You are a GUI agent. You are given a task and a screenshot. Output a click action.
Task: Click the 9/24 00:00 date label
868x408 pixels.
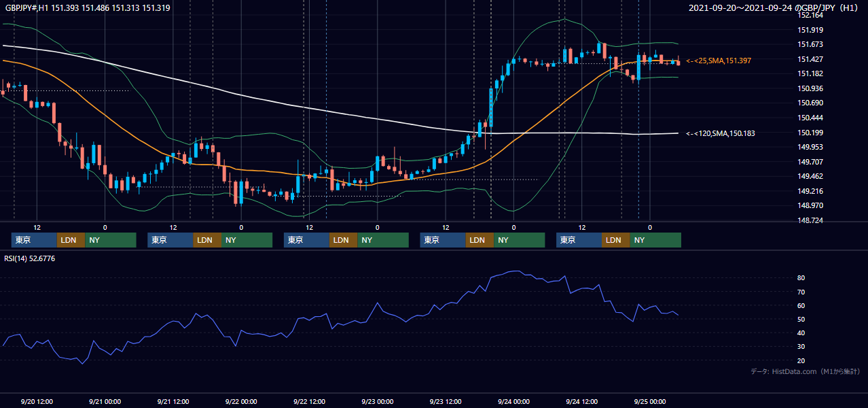[513, 401]
